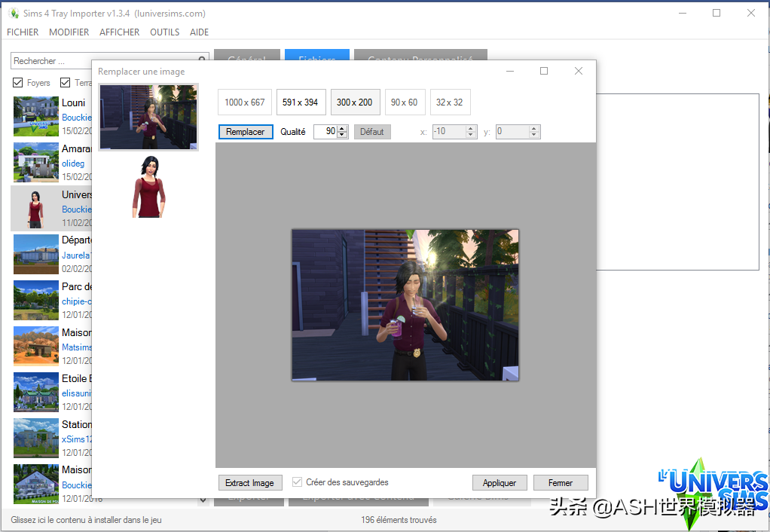770x532 pixels.
Task: Select the 32 x 32 size button
Action: pyautogui.click(x=450, y=102)
